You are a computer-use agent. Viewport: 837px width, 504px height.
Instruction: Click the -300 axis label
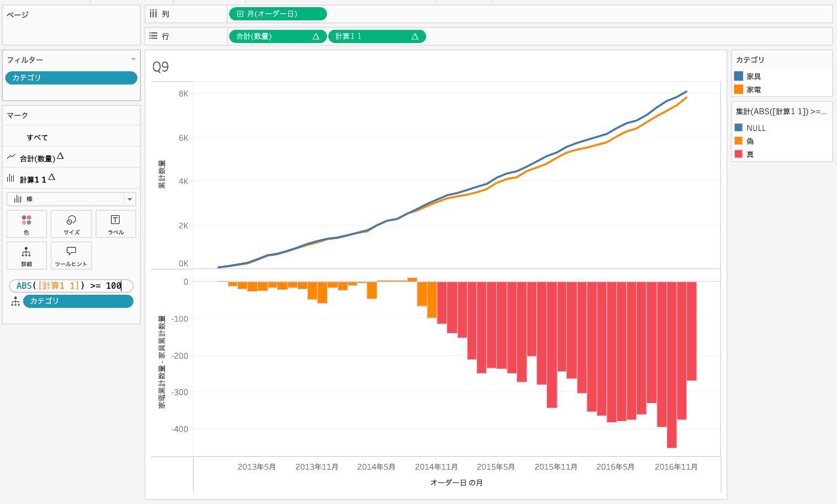click(179, 392)
